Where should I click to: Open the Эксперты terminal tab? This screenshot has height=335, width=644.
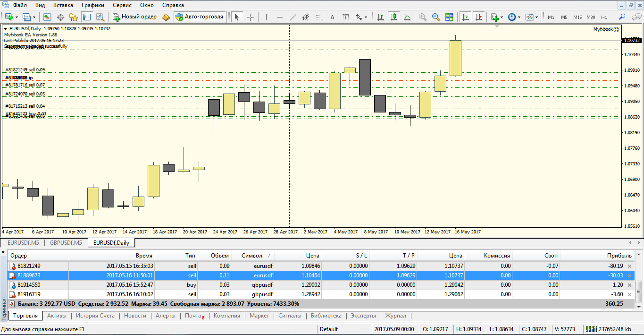tap(363, 316)
